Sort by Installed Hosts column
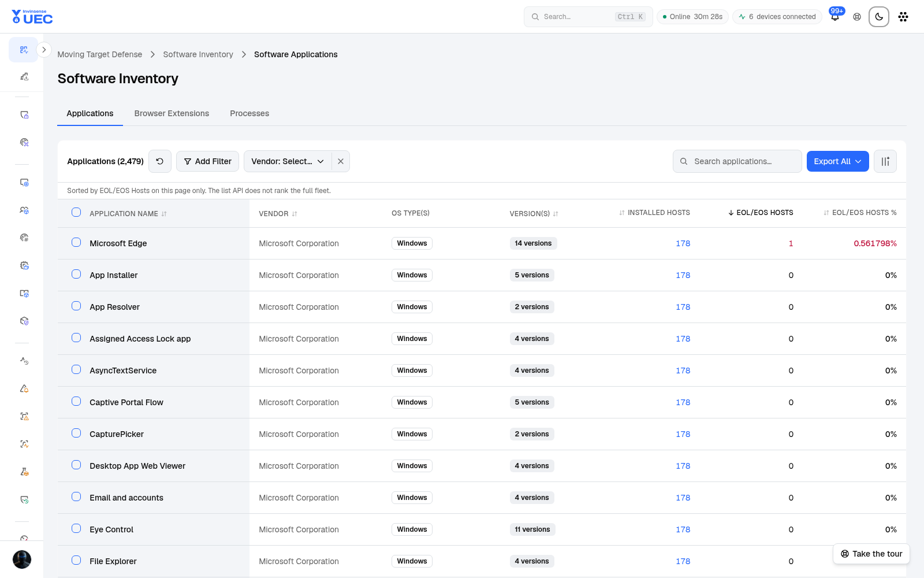 tap(654, 213)
